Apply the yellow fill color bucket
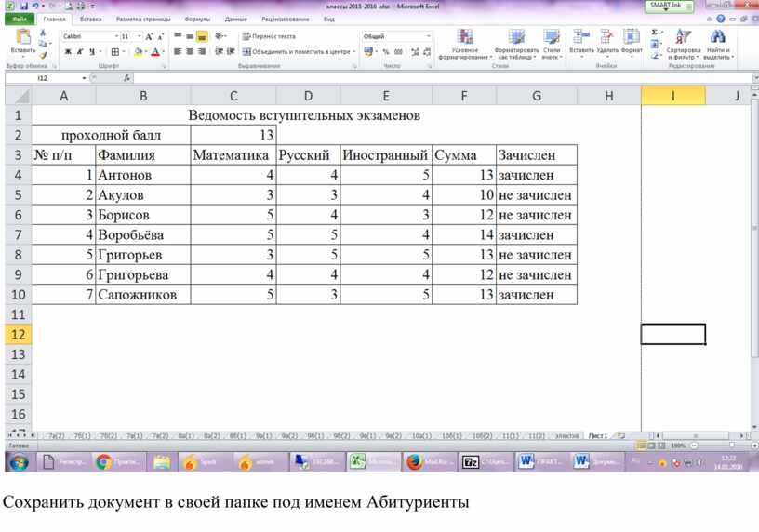759x532 pixels. (139, 51)
